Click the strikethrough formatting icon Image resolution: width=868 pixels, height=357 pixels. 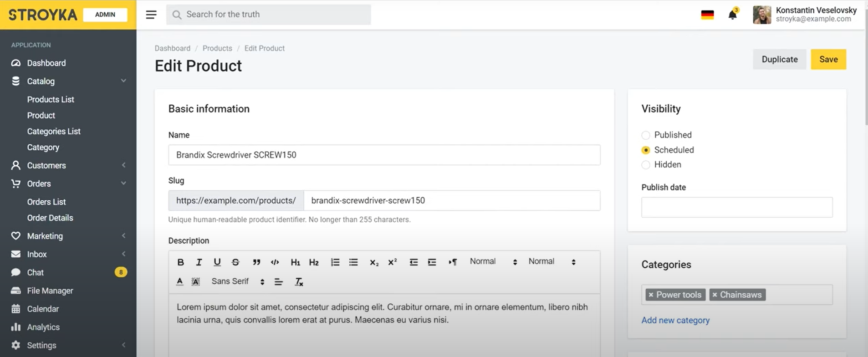[x=235, y=262]
